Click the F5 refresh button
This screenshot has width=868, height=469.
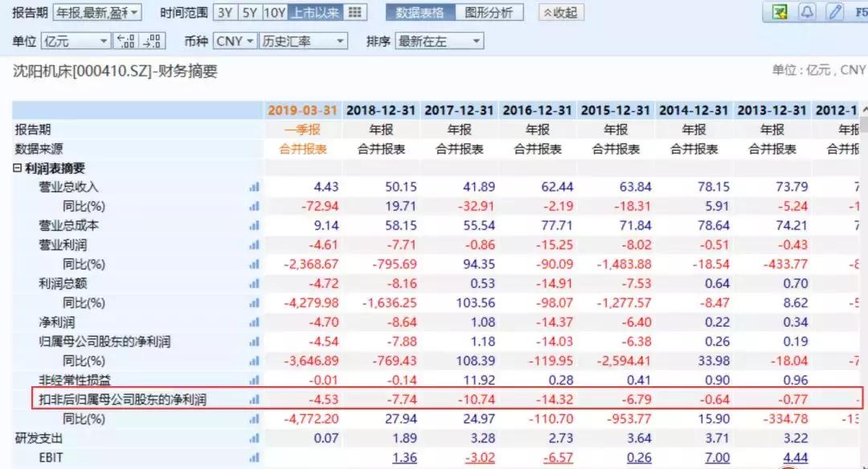(861, 11)
